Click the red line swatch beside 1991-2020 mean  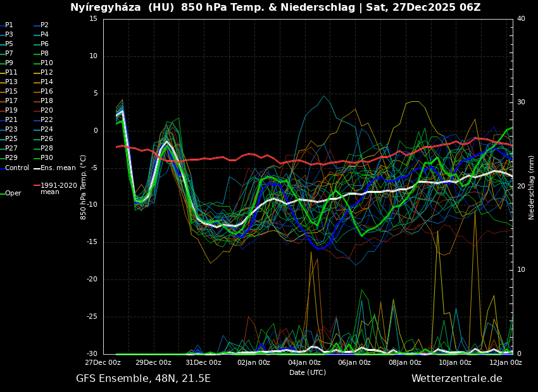click(x=36, y=186)
